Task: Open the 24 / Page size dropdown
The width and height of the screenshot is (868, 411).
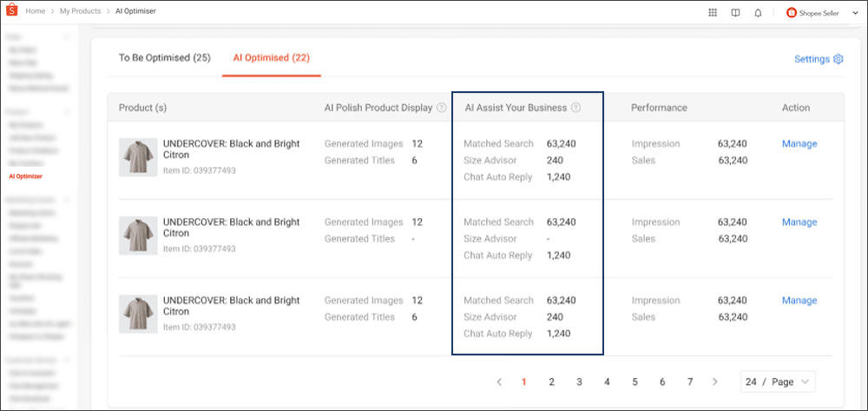Action: pyautogui.click(x=778, y=381)
